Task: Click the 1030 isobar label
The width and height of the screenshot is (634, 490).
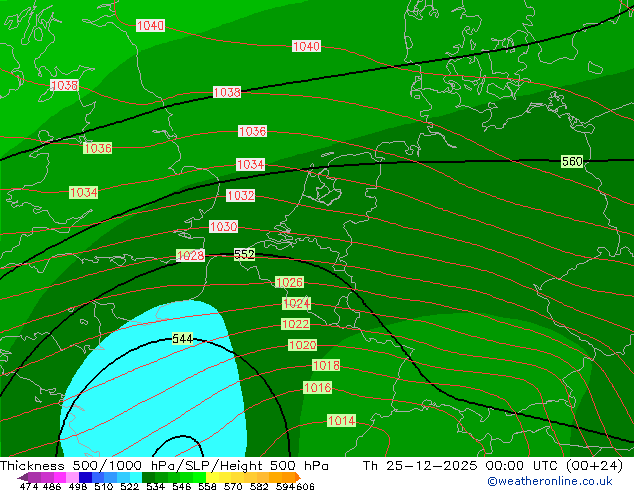Action: (x=223, y=226)
